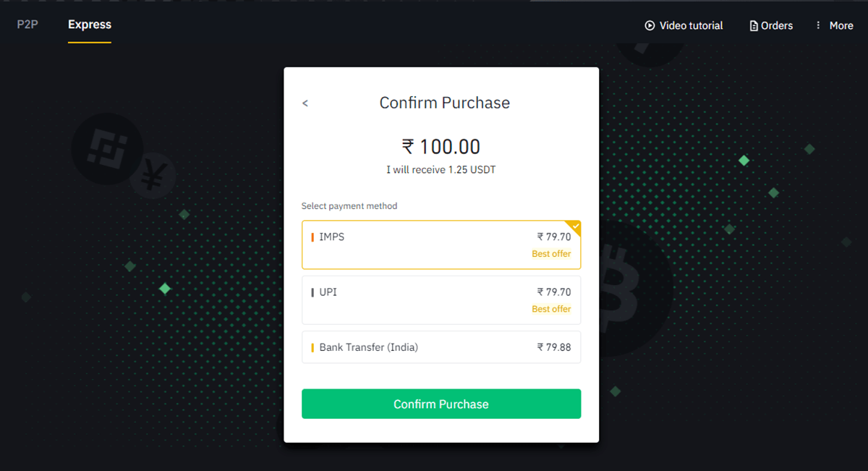Select Bank Transfer (India) payment method
The width and height of the screenshot is (868, 471).
(441, 347)
